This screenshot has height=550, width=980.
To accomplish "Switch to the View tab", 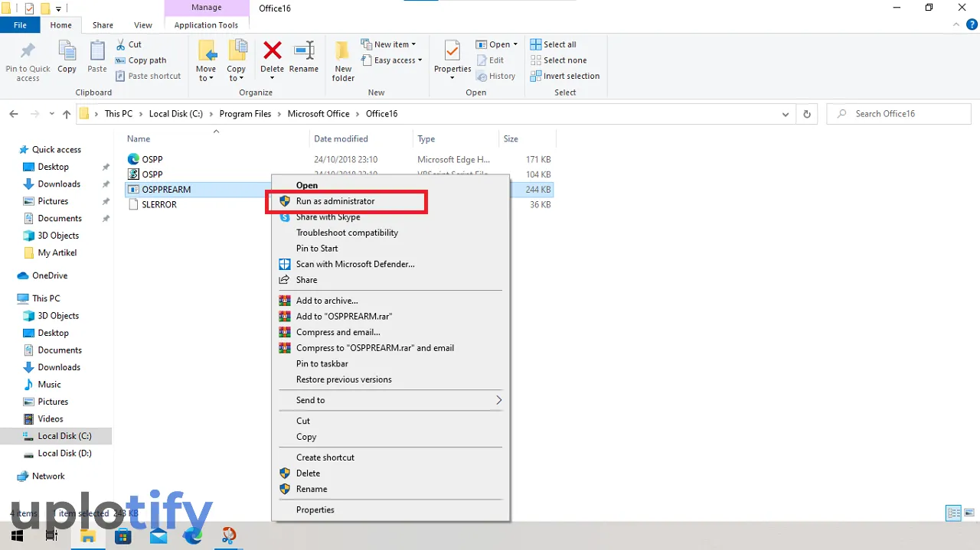I will pos(143,25).
